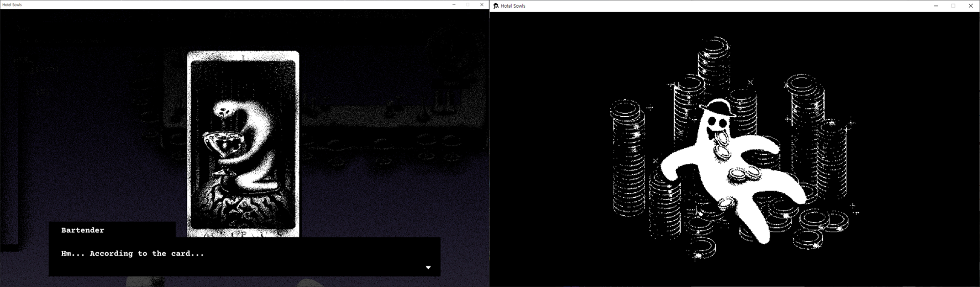
Task: Click the left window title "Hotel Sowls"
Action: click(x=12, y=4)
